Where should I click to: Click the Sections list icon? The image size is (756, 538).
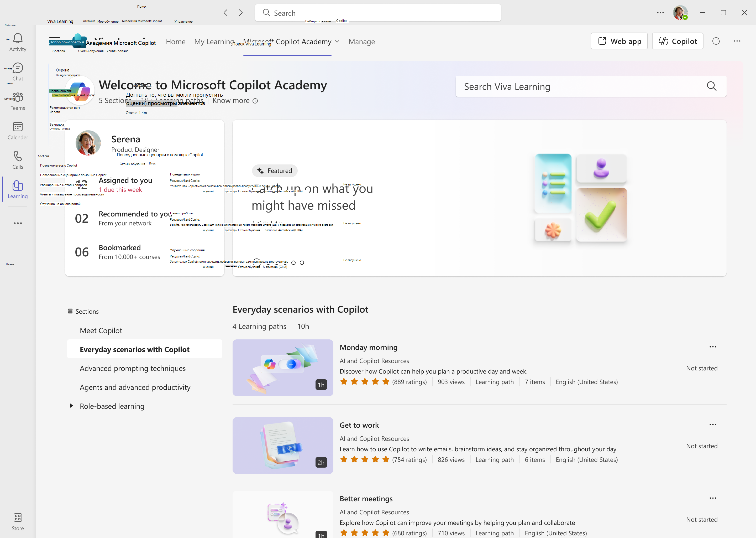[70, 311]
